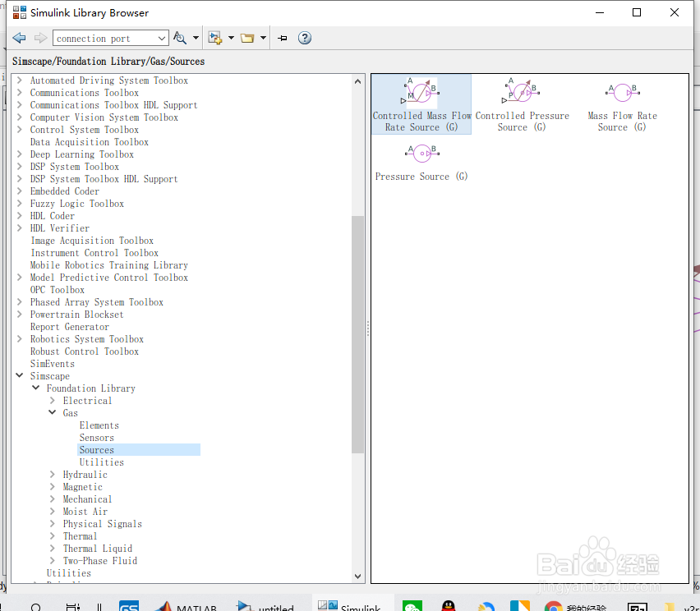The height and width of the screenshot is (611, 700).
Task: Select Sensors under Gas
Action: (x=96, y=438)
